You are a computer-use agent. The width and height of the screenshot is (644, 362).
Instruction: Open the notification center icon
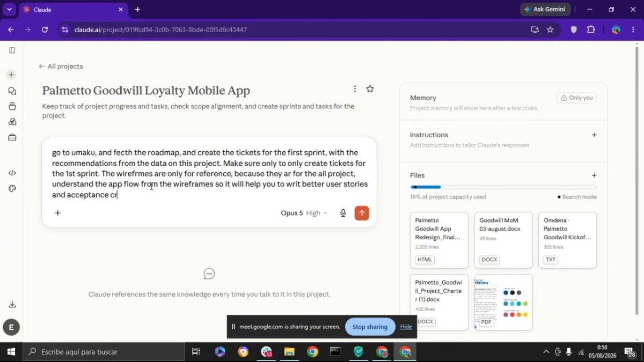631,352
